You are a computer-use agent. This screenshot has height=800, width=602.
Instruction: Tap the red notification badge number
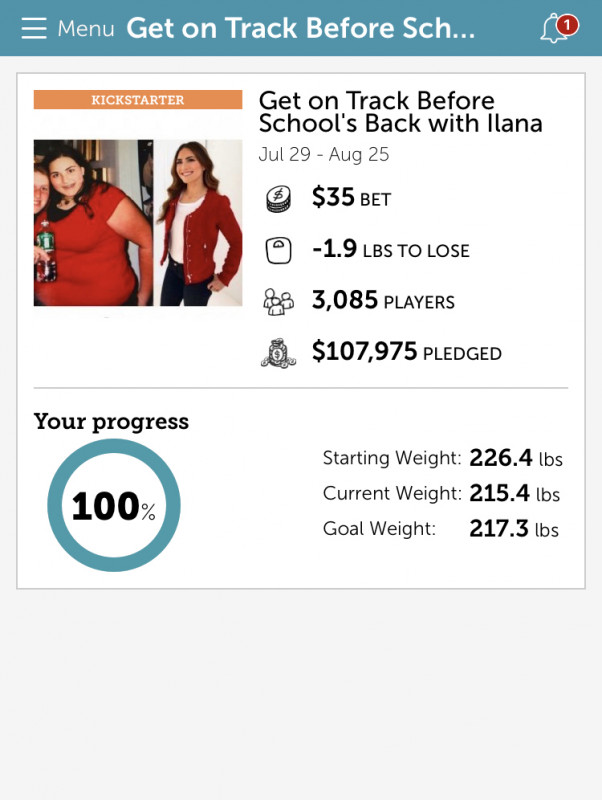567,24
